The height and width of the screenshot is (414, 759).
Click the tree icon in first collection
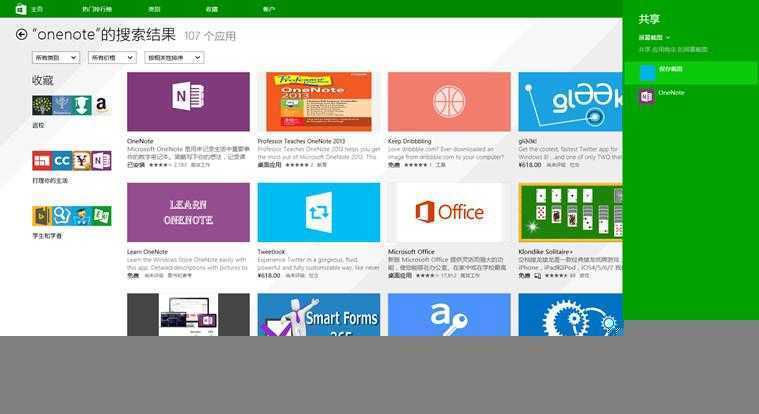42,105
